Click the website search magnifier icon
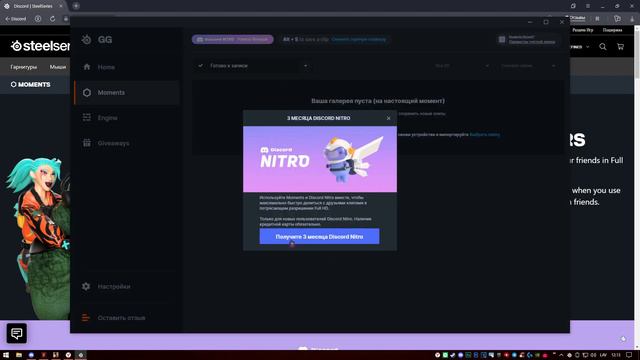This screenshot has width=640, height=360. (x=603, y=47)
